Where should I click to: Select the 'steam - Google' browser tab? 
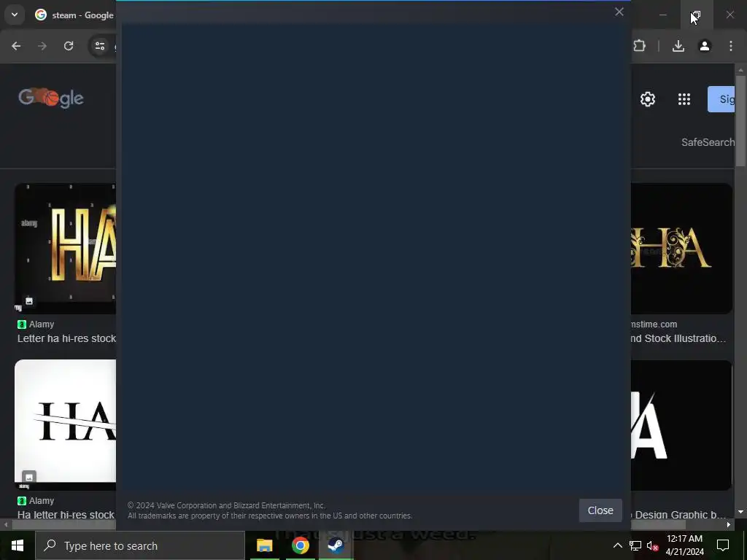click(74, 15)
